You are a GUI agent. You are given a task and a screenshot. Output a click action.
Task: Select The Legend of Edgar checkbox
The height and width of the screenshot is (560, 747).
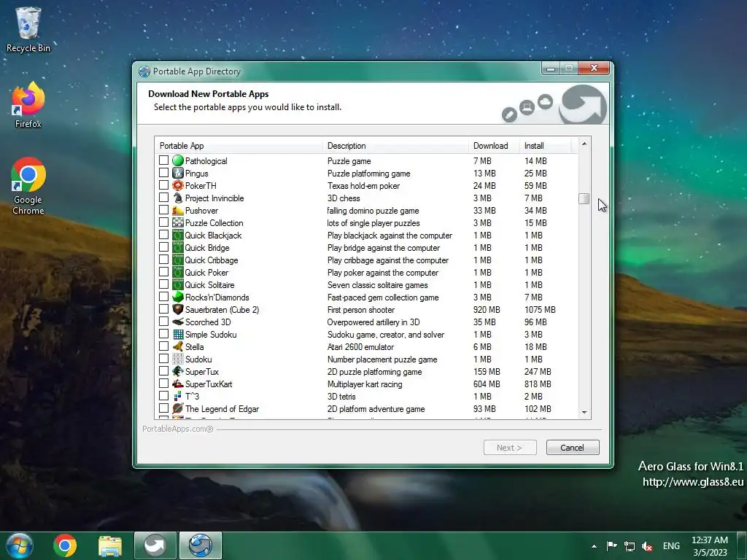pyautogui.click(x=163, y=408)
